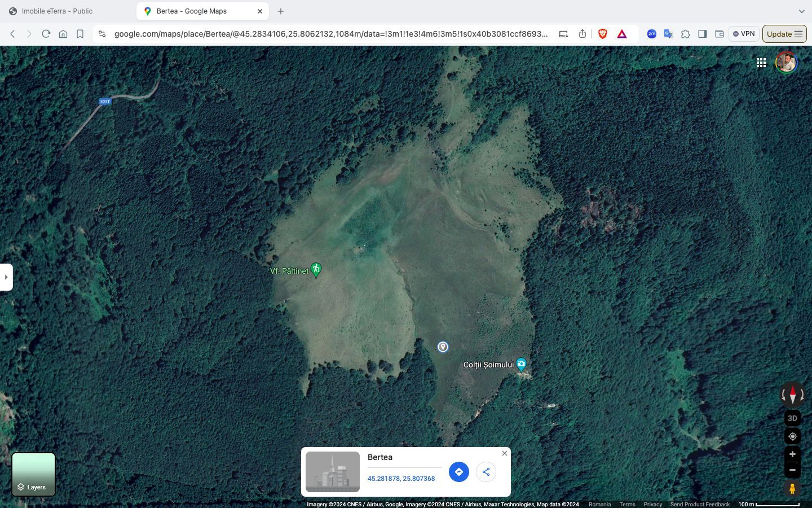The image size is (812, 508).
Task: Open the Share dialog for Bertea
Action: 486,472
